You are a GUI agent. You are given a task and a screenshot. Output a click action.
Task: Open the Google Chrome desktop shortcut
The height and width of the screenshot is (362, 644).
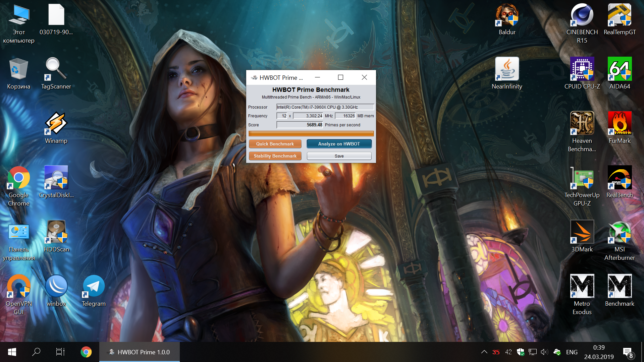point(19,186)
